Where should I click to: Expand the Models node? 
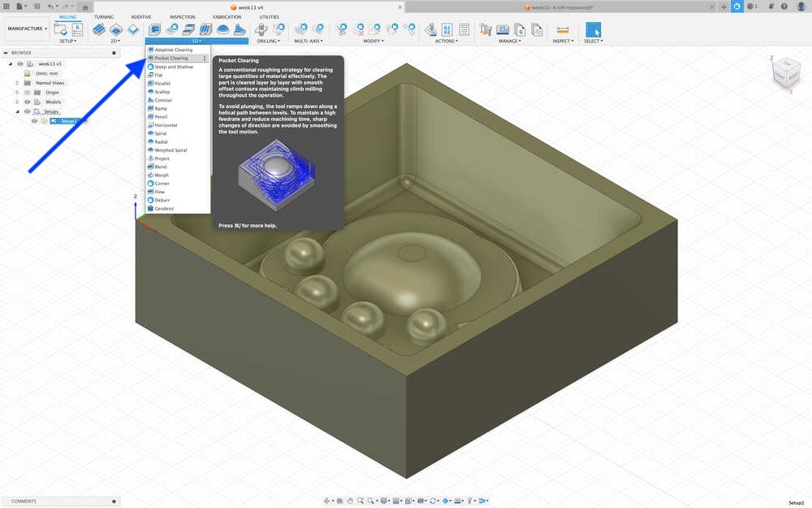pos(17,102)
